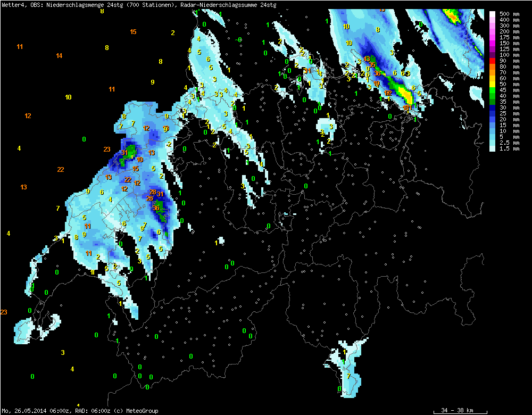The image size is (532, 415).
Task: Click the 1.5 mm legend label
Action: (509, 148)
